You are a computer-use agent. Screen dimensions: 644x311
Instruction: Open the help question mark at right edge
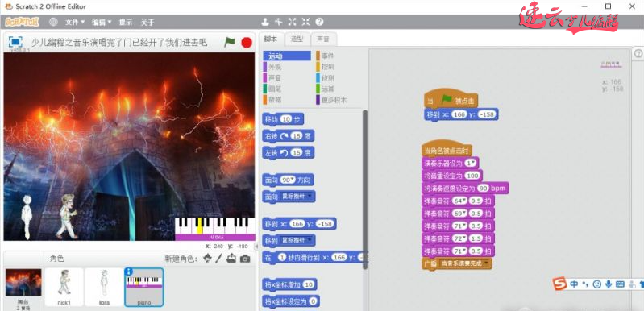coord(638,53)
